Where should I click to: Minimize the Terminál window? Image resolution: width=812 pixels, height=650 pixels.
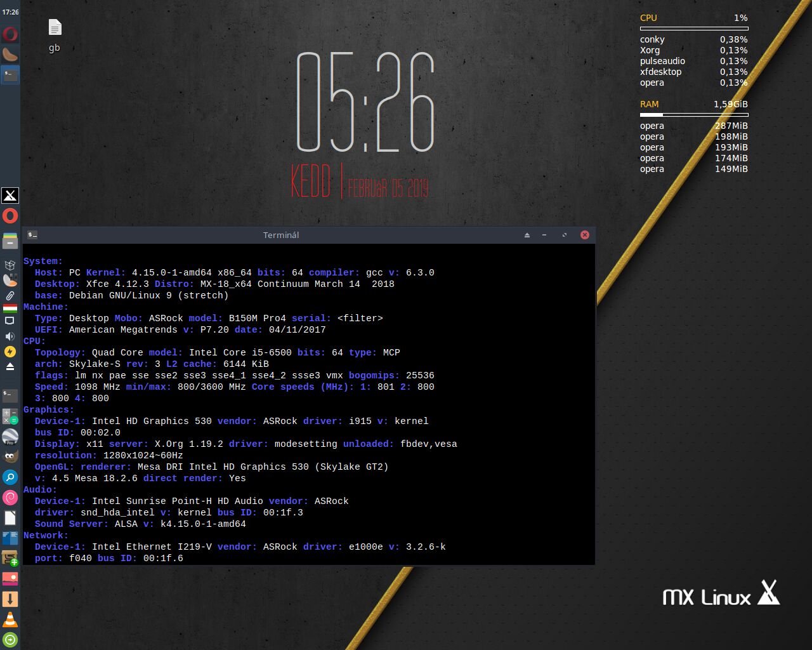pyautogui.click(x=544, y=235)
